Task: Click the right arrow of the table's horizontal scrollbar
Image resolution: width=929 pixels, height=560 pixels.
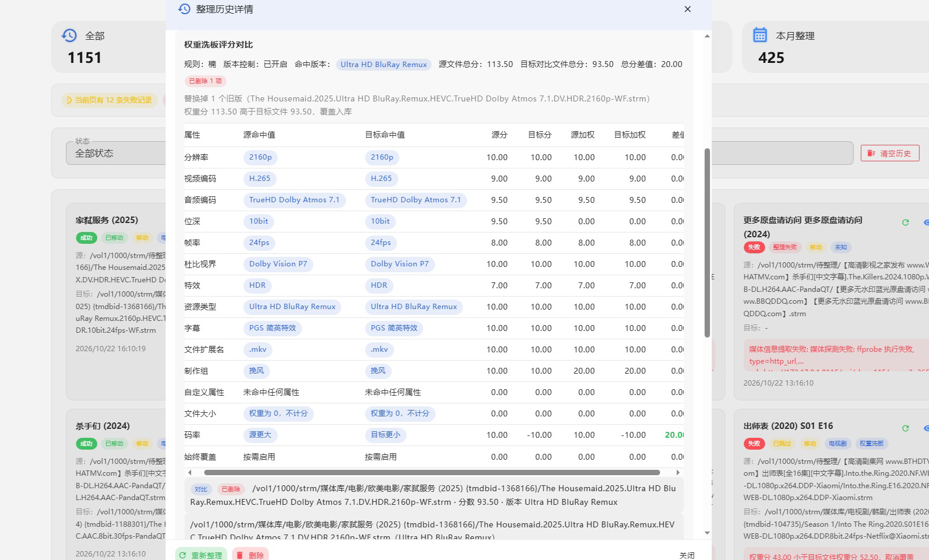Action: click(678, 472)
